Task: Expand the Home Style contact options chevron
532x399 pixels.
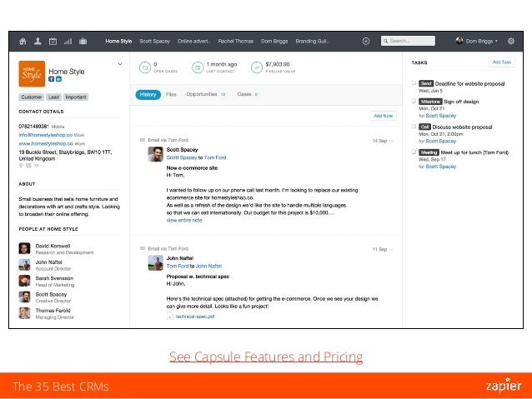Action: [x=120, y=64]
